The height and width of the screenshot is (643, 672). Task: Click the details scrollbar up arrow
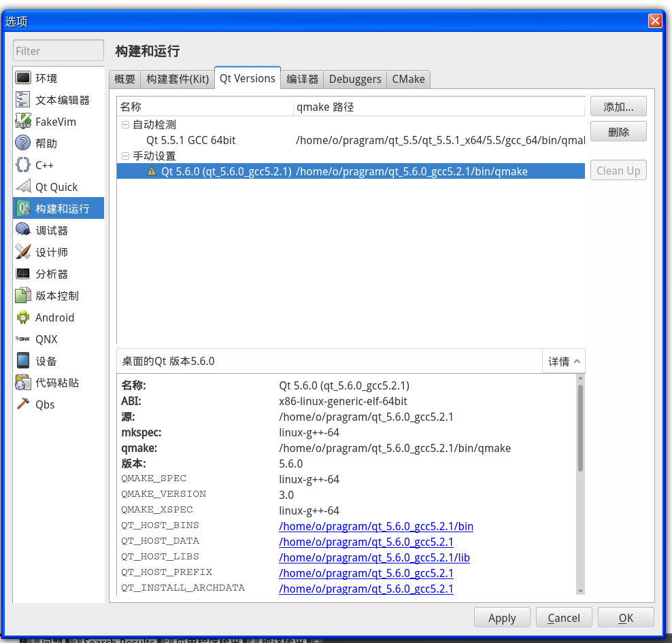580,379
